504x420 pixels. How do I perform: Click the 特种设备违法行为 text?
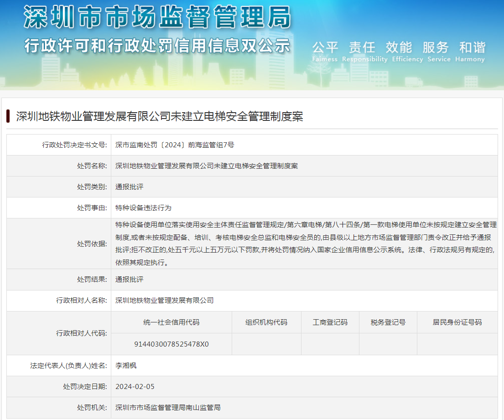point(143,208)
